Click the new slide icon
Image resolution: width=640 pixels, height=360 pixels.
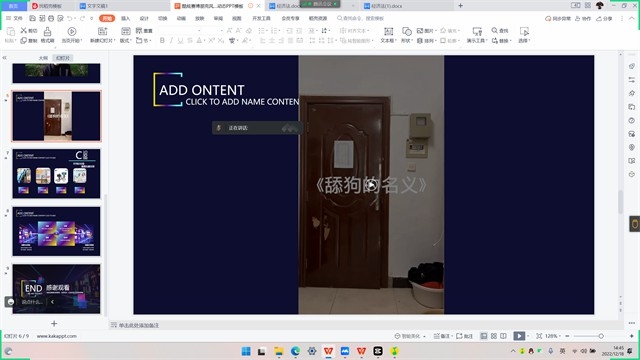(x=102, y=31)
